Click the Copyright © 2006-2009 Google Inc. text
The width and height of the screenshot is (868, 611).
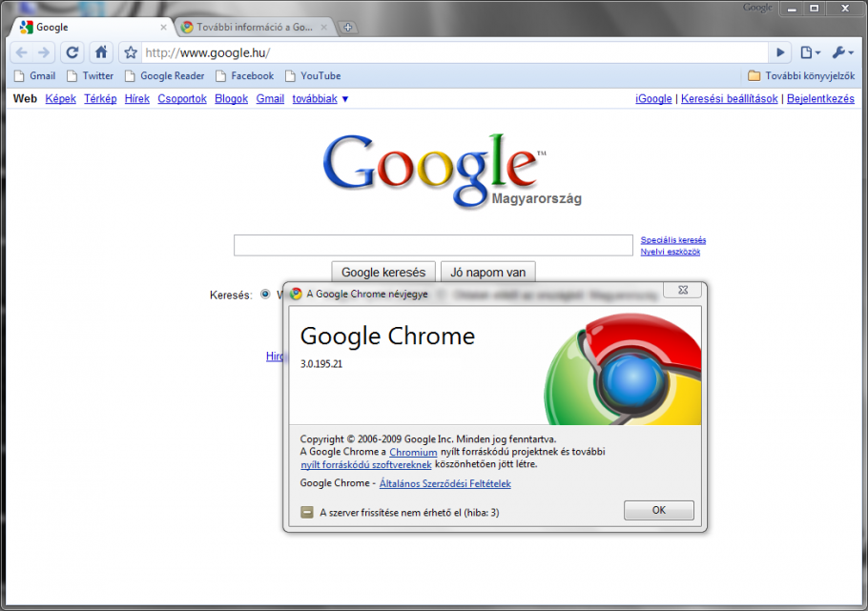coord(428,438)
